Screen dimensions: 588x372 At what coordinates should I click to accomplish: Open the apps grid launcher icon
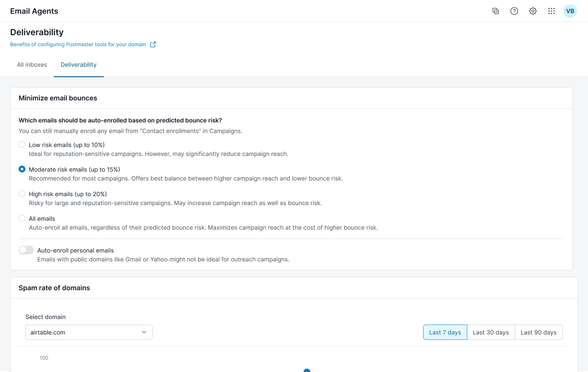pos(552,11)
